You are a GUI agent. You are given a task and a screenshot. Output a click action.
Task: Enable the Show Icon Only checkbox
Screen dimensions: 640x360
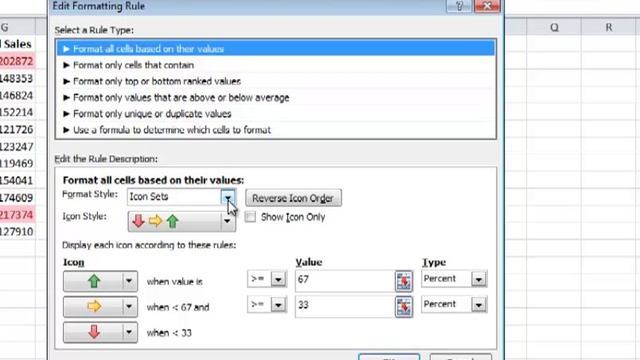[250, 217]
